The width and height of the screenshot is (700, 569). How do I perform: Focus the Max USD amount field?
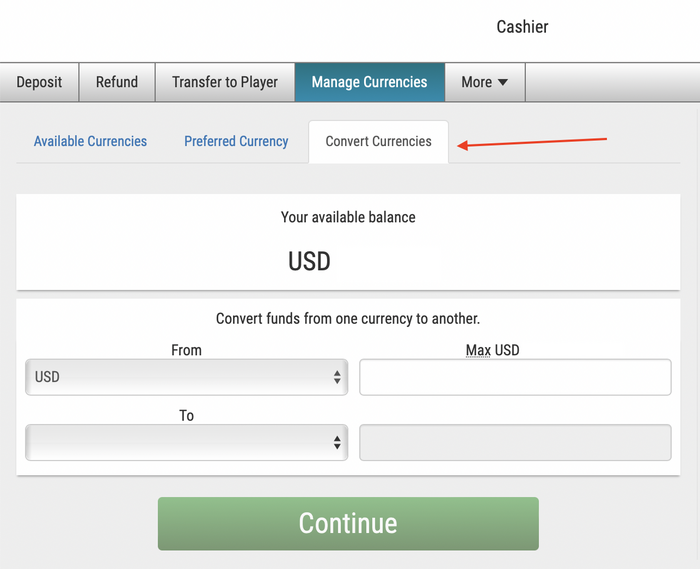(x=515, y=377)
